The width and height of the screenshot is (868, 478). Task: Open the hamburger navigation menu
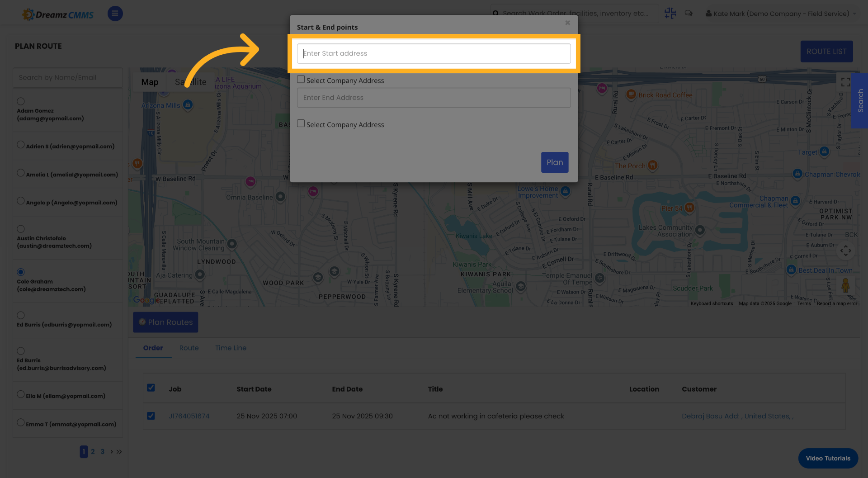pos(115,13)
